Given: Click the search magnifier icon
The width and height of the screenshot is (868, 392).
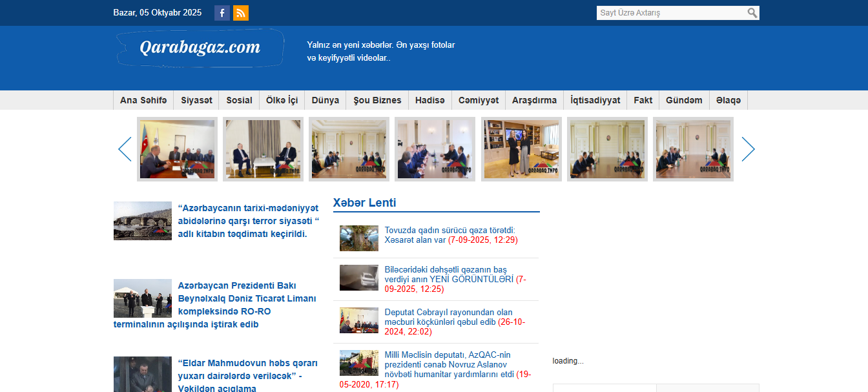Looking at the screenshot, I should pyautogui.click(x=752, y=13).
